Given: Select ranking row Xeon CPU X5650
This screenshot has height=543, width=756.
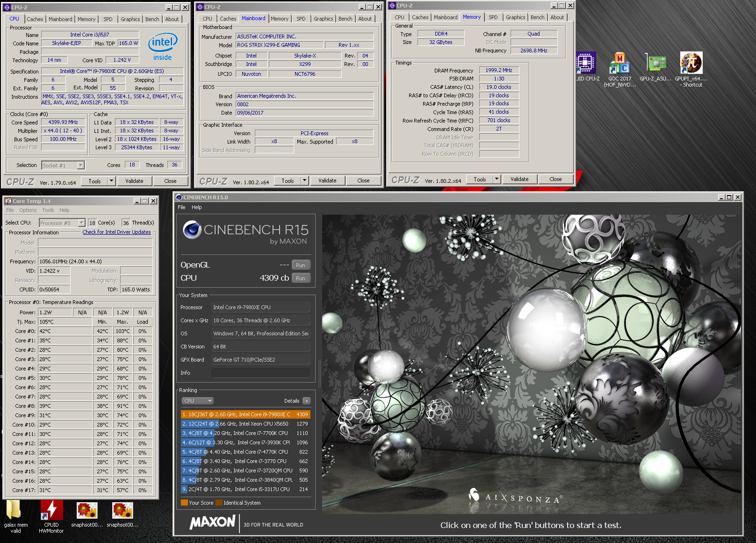Looking at the screenshot, I should pos(245,424).
